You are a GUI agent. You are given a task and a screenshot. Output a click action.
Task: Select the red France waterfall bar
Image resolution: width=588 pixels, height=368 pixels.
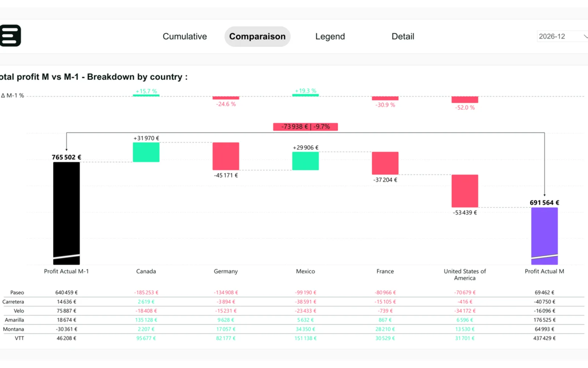385,163
